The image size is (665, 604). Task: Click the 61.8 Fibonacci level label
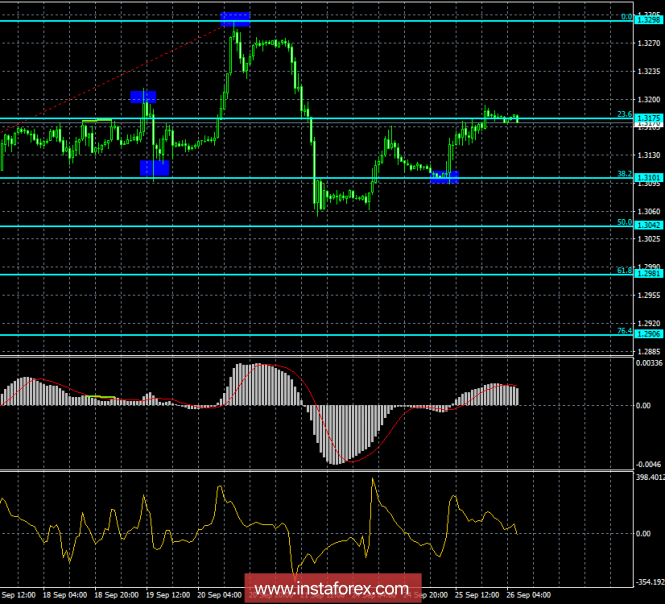[x=624, y=271]
